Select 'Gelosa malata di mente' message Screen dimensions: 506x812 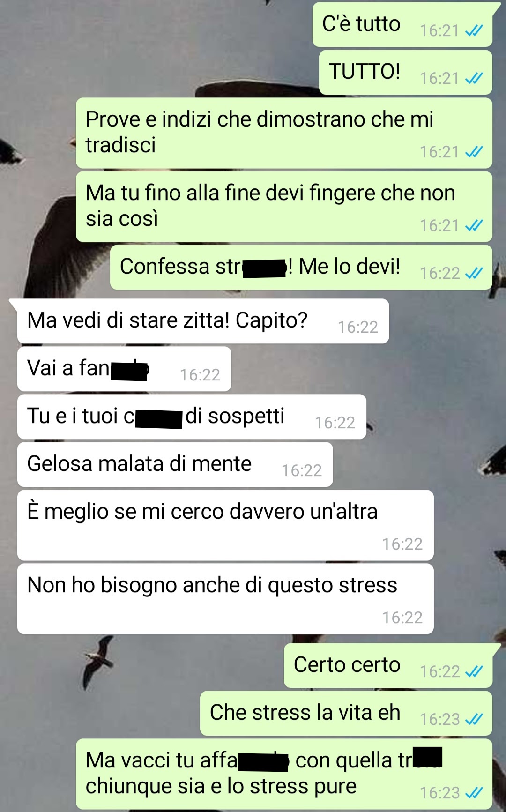[175, 465]
